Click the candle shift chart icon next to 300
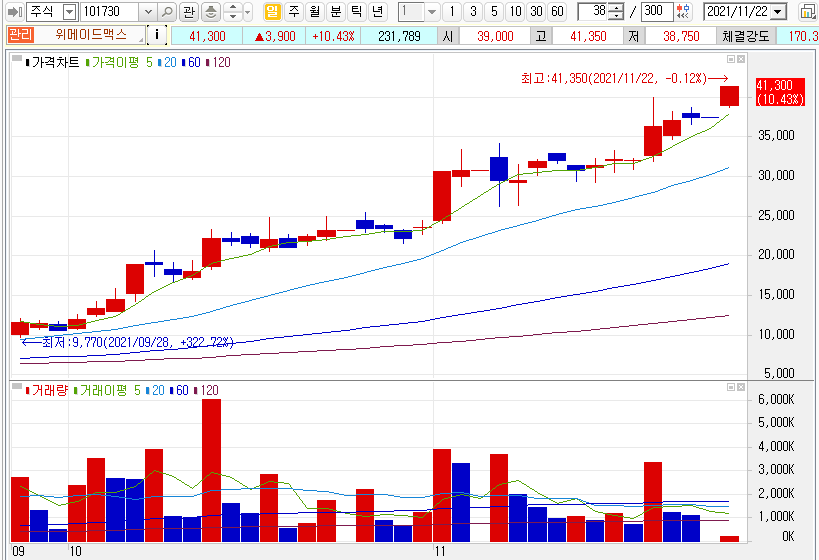This screenshot has height=560, width=819. pyautogui.click(x=683, y=11)
